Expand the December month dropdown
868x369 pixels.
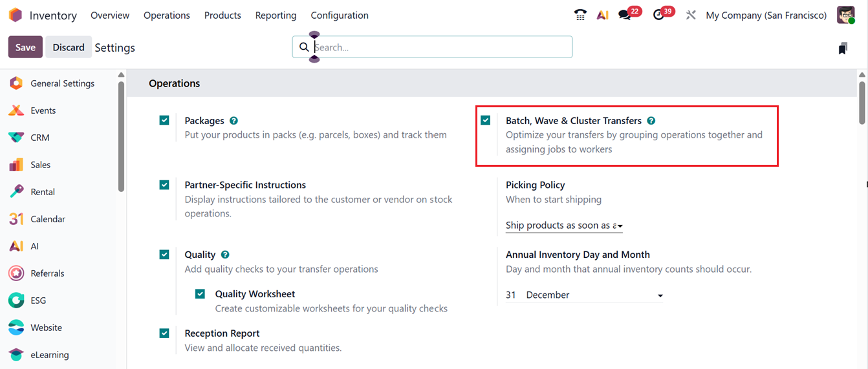click(594, 295)
